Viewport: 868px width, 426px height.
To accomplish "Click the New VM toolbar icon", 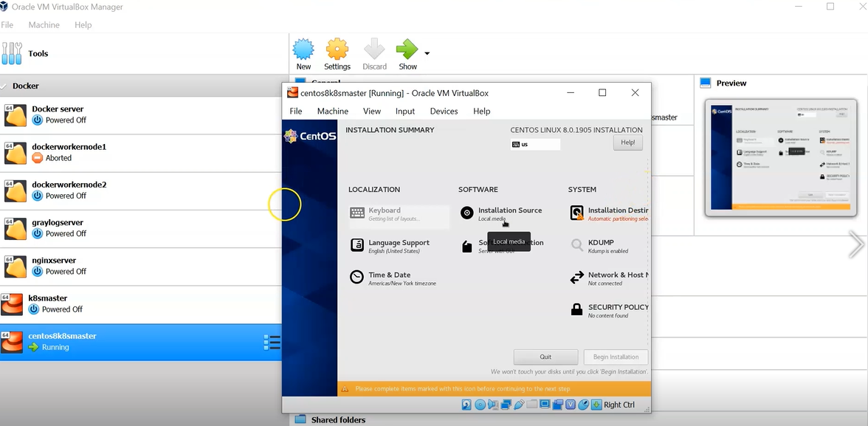I will 303,49.
